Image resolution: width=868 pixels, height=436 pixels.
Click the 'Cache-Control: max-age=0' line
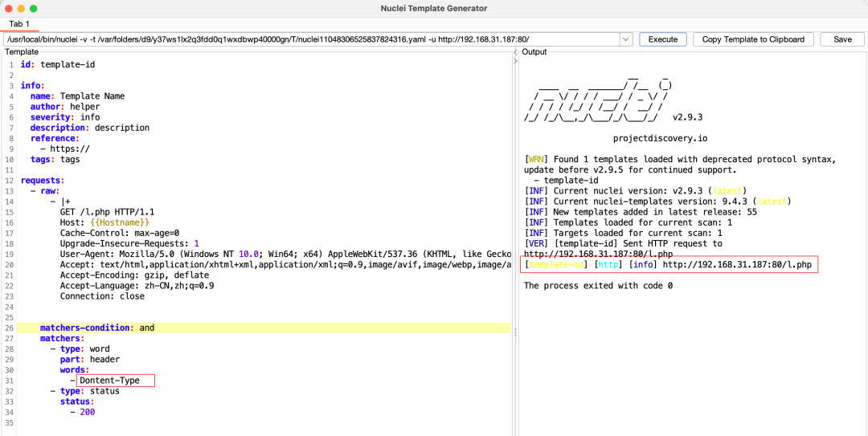click(x=120, y=233)
